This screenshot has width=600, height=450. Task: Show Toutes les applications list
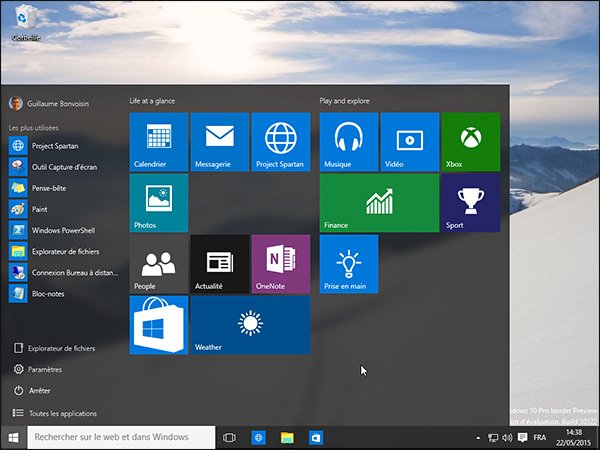pyautogui.click(x=55, y=413)
